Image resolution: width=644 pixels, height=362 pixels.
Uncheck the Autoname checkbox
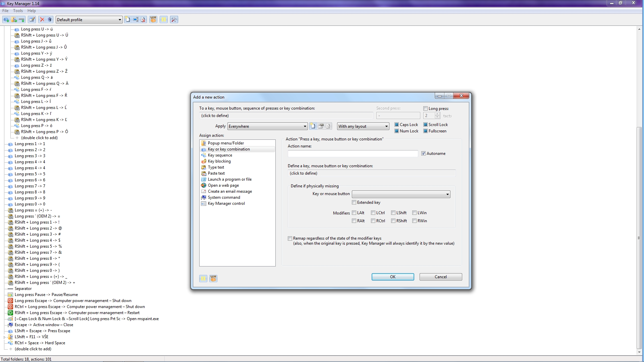423,154
